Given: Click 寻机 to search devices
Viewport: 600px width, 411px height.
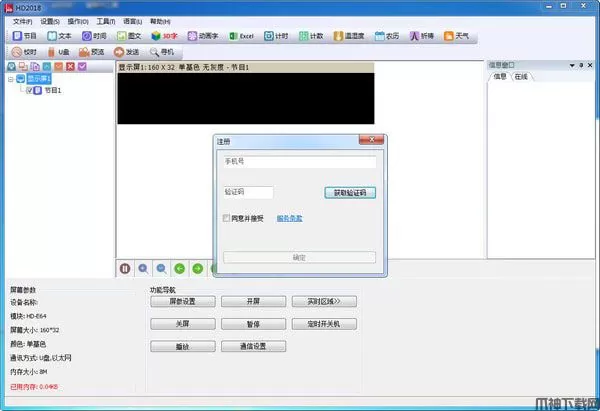Looking at the screenshot, I should 161,52.
